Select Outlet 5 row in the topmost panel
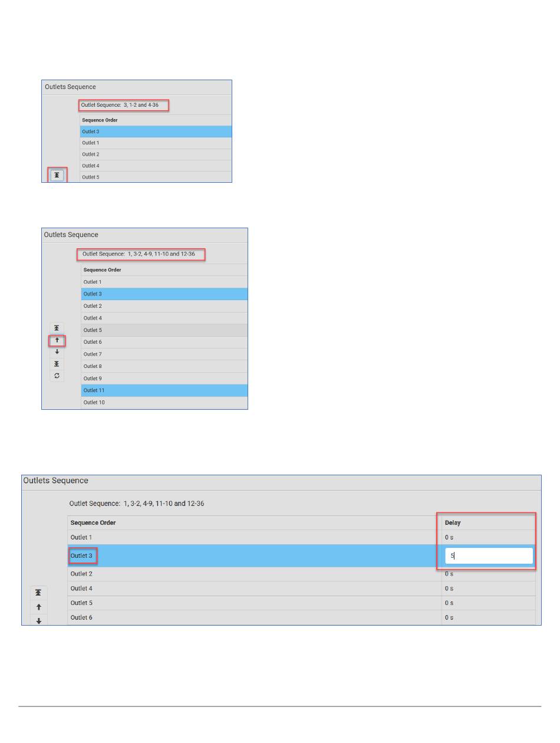The image size is (560, 743). [156, 177]
